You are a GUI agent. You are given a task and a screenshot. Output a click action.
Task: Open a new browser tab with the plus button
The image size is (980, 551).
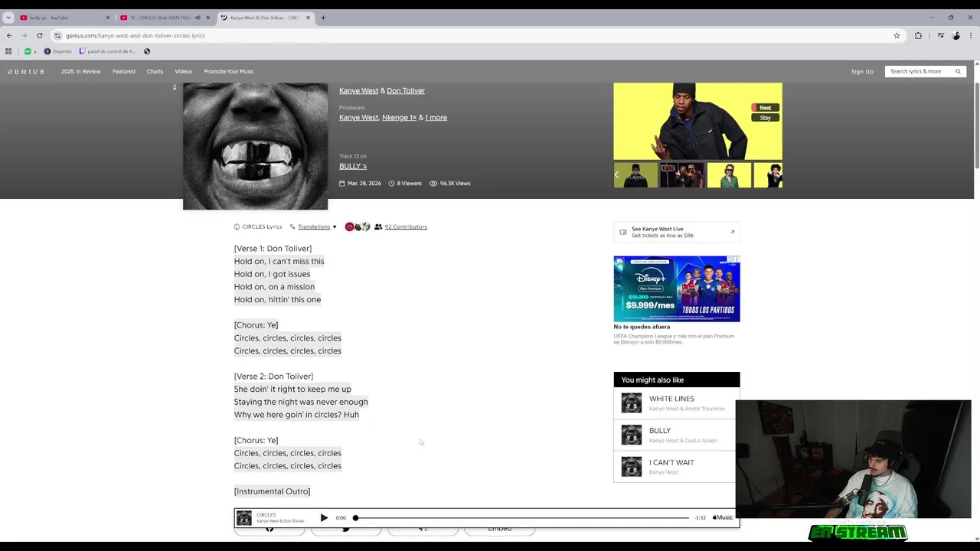(323, 18)
